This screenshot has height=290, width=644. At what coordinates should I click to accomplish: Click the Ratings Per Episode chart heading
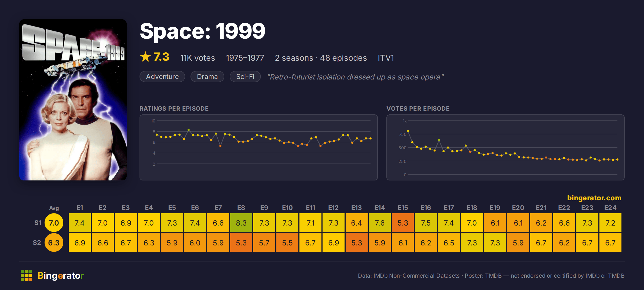(174, 108)
